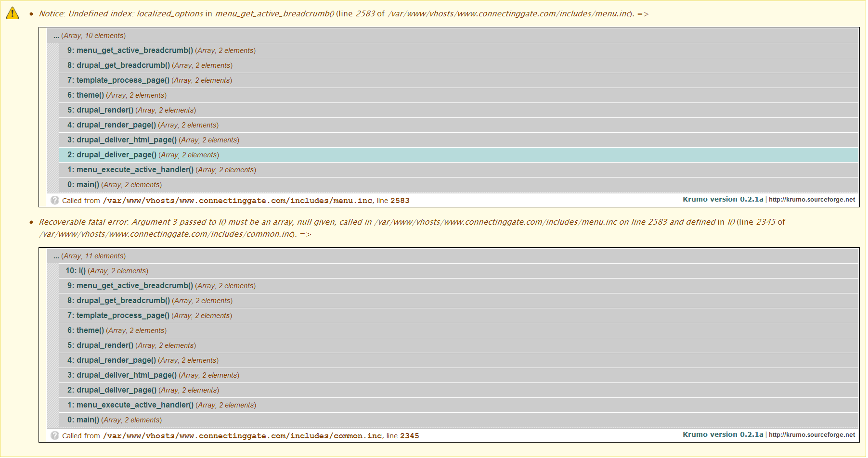868x458 pixels.
Task: Click the 'Recoverable fatal error' message text
Action: 412,228
